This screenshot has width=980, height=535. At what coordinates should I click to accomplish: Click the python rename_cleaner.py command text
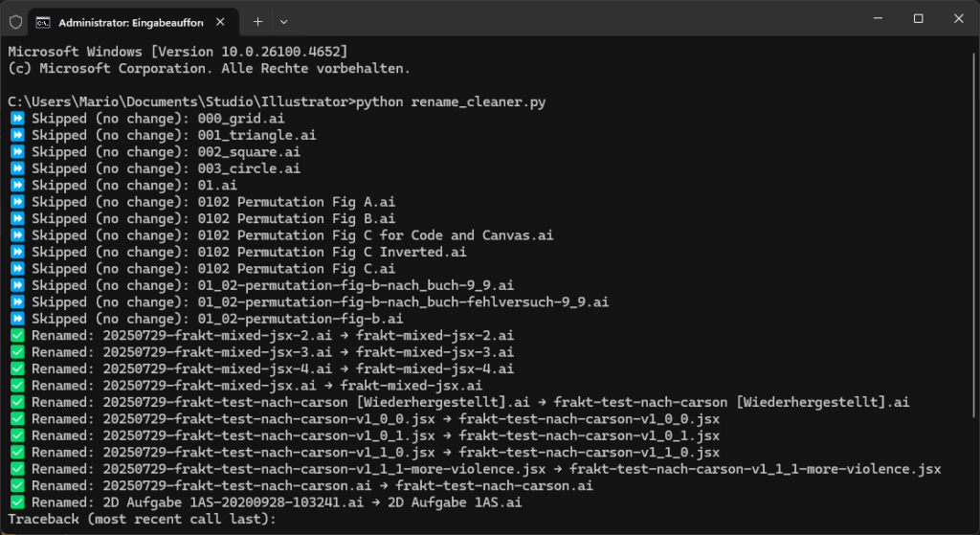tap(451, 101)
